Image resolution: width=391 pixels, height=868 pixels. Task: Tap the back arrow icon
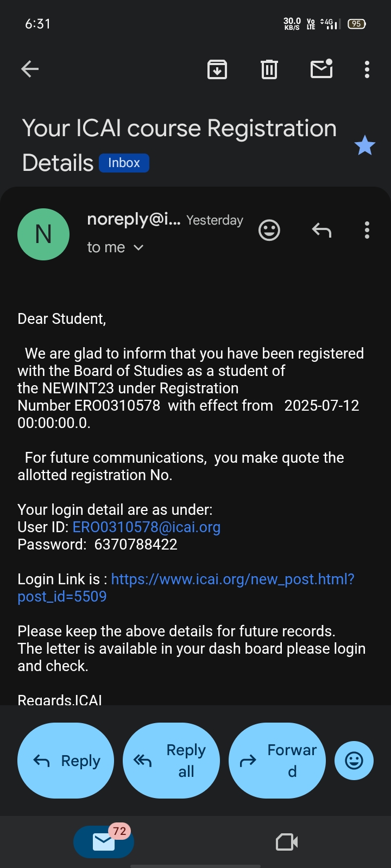click(x=30, y=69)
